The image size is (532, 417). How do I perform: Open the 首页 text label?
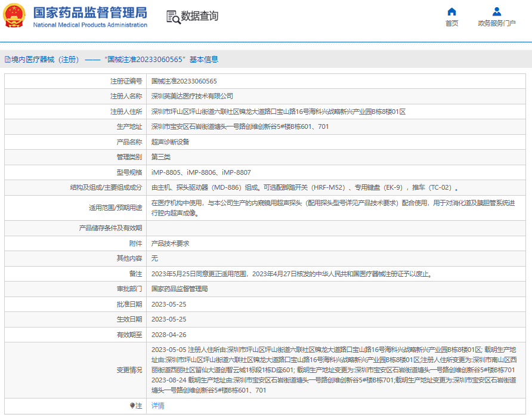(x=451, y=23)
